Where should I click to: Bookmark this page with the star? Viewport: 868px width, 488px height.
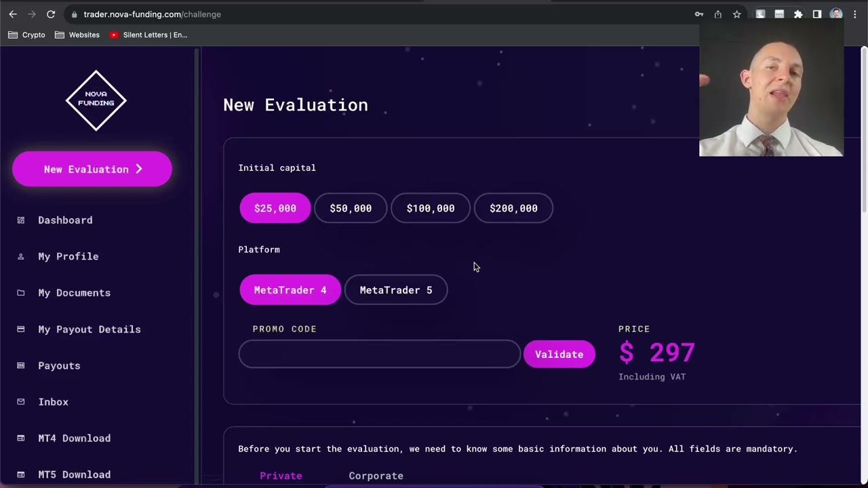point(737,14)
